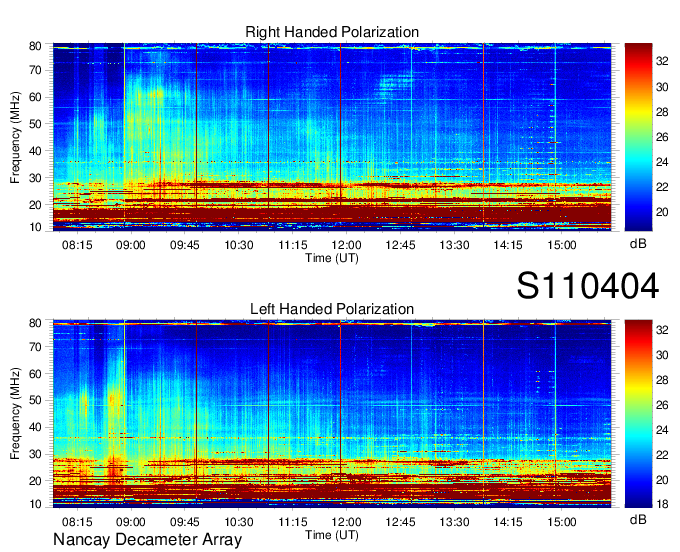Click the bottom plot's color scale bar
The width and height of the screenshot is (680, 552).
(x=638, y=414)
